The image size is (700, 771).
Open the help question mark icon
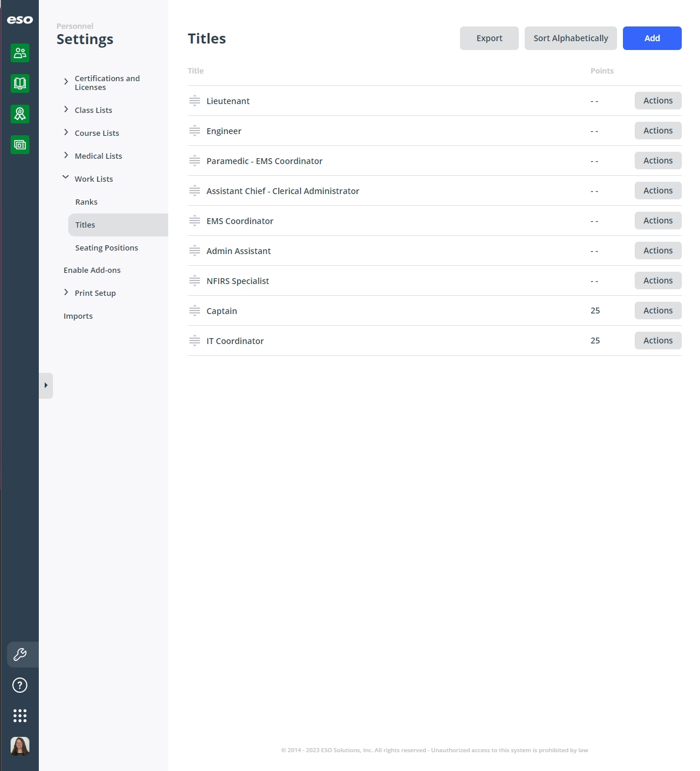point(20,685)
